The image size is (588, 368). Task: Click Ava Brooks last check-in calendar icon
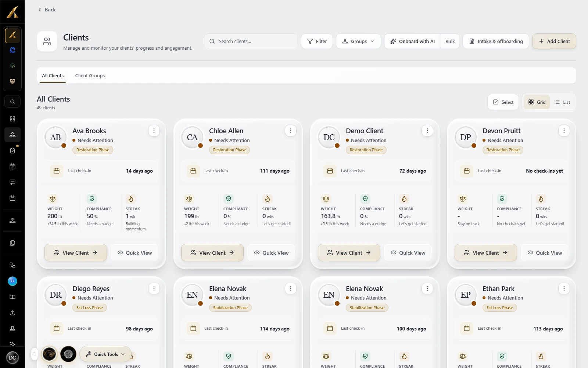tap(57, 171)
